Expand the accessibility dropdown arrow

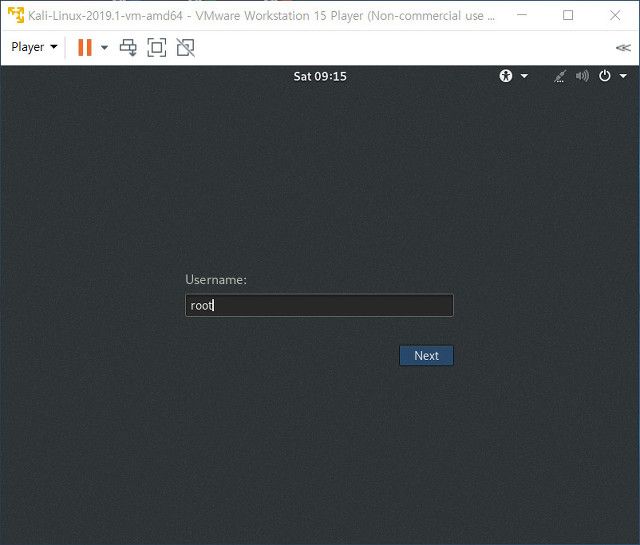tap(524, 76)
